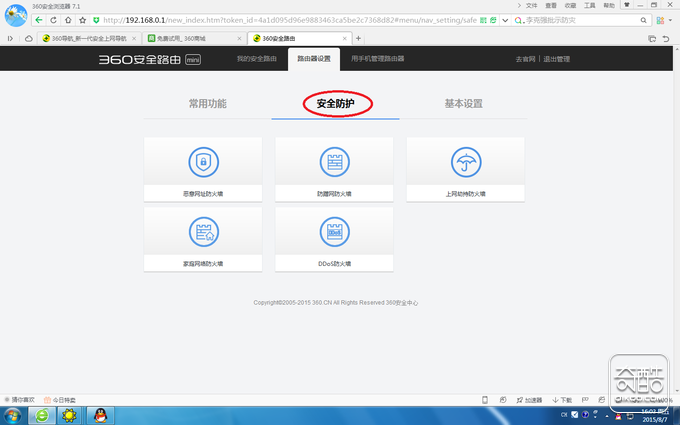
Task: Click the 上网劫持防火墙 label
Action: [466, 194]
